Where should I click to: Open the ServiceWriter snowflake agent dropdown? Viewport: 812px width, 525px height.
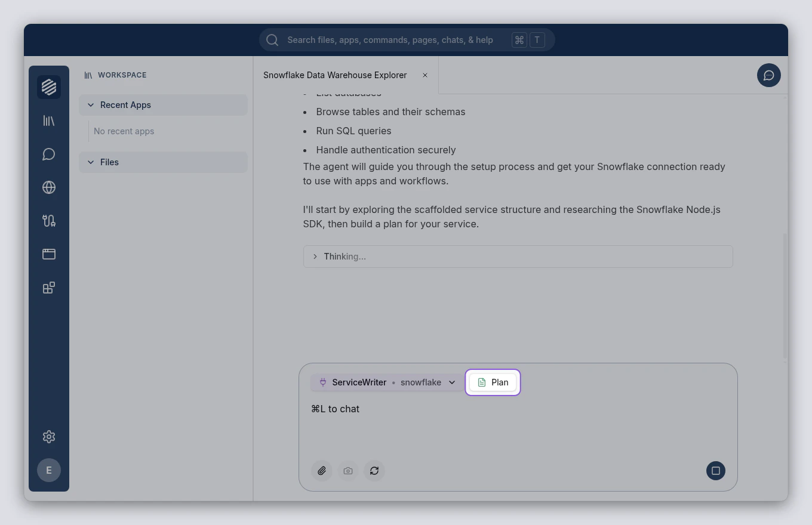click(387, 382)
